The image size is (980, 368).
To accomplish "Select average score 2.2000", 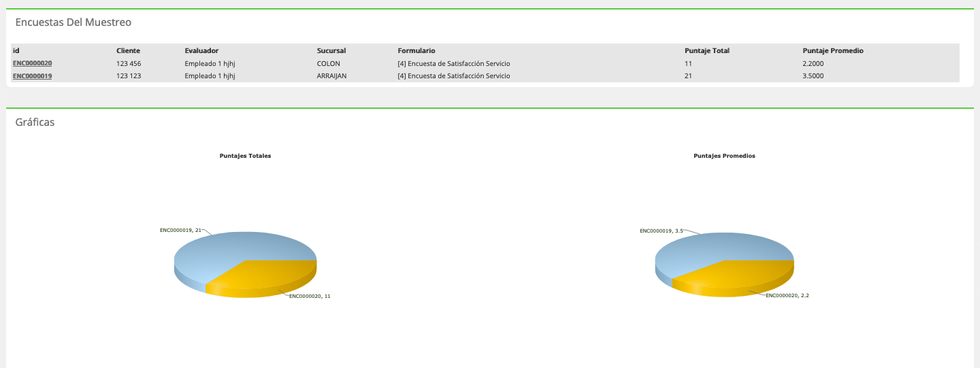I will click(x=813, y=63).
